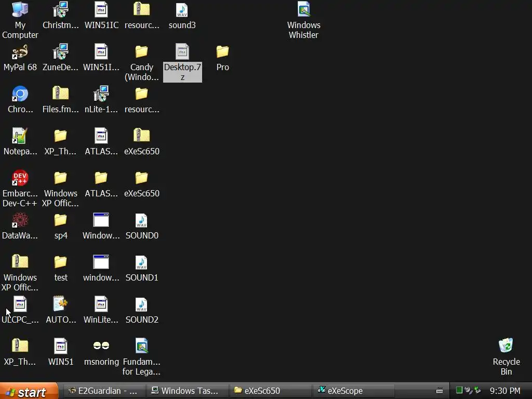Select the Notepad++ shortcut icon
532x399 pixels.
point(20,136)
